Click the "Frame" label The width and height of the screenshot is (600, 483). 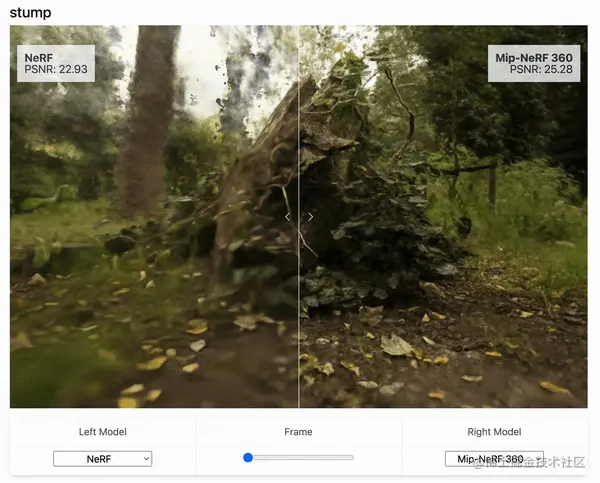tap(298, 432)
